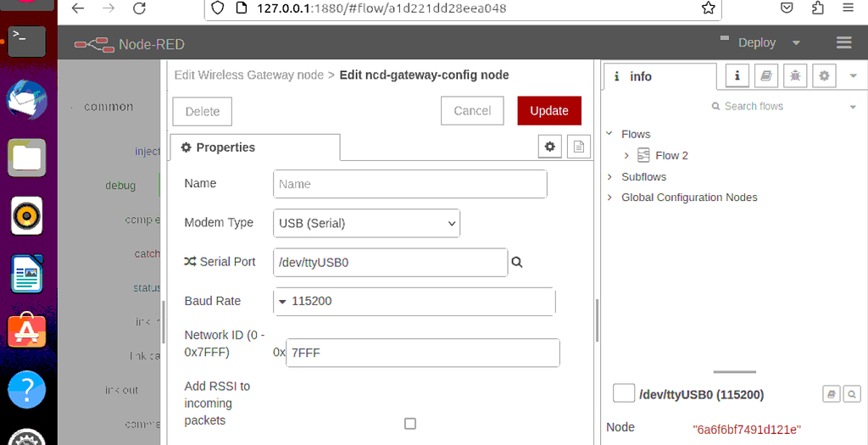Search serial ports with the magnifier icon
Image resolution: width=868 pixels, height=445 pixels.
point(517,263)
